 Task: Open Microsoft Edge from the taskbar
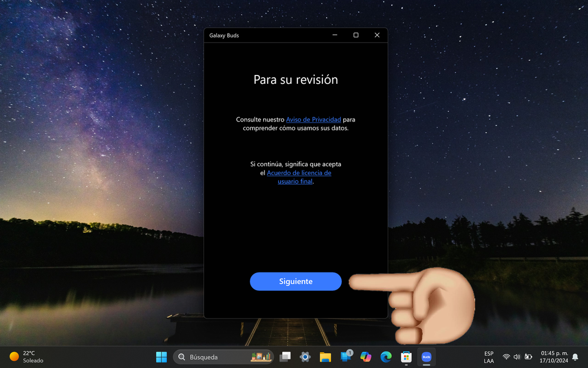pyautogui.click(x=386, y=357)
